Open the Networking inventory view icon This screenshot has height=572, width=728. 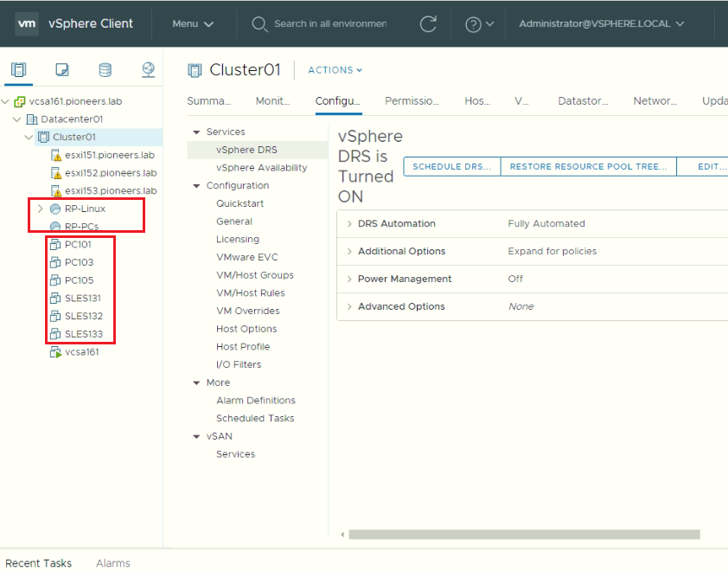[149, 70]
